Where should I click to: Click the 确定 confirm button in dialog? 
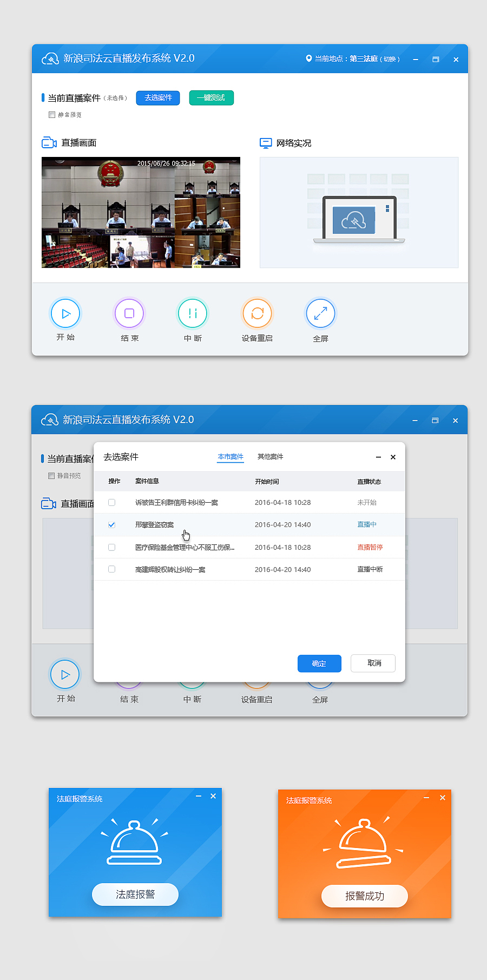click(x=319, y=663)
